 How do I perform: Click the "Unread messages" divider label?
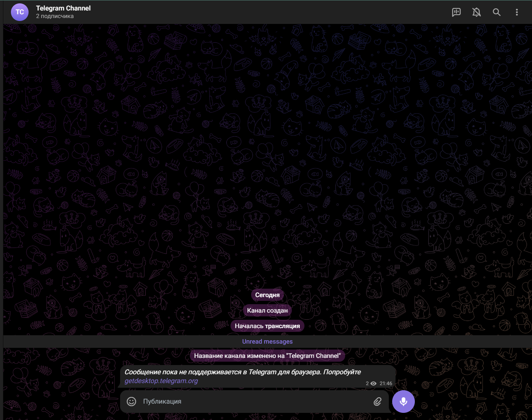(x=267, y=342)
